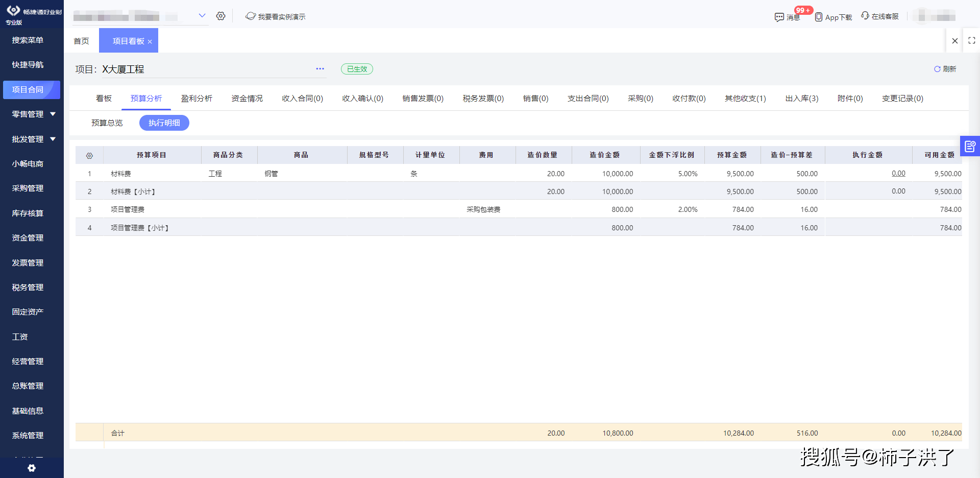980x478 pixels.
Task: Open the 出入库(3) tab
Action: point(801,99)
